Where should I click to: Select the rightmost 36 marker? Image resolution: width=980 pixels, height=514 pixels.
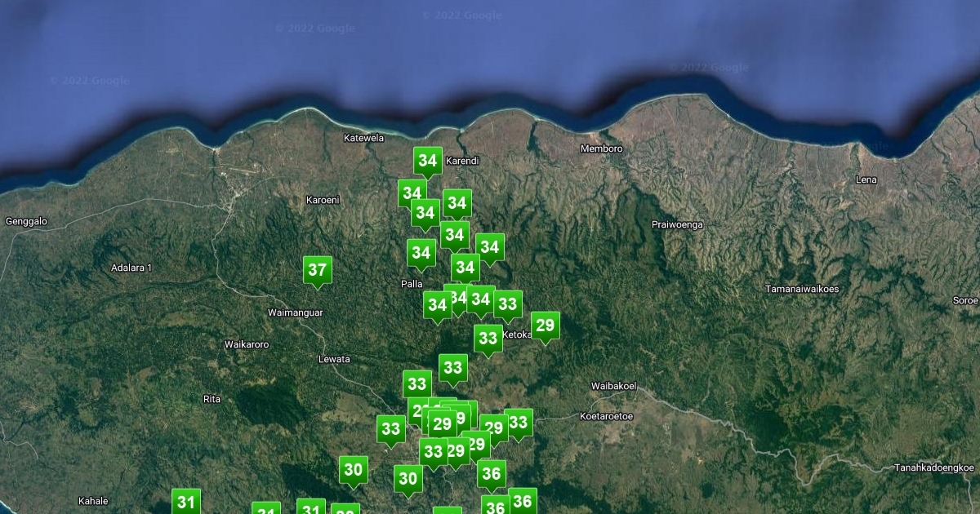pyautogui.click(x=523, y=502)
